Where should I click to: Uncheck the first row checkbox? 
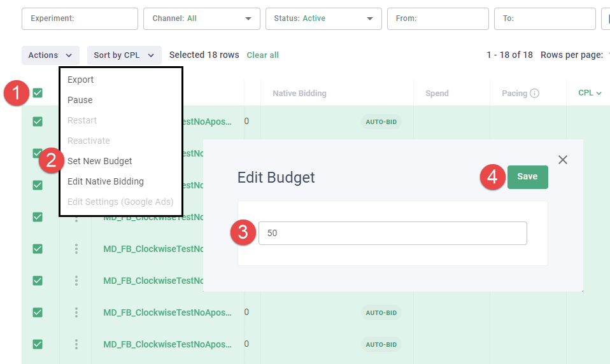click(38, 122)
